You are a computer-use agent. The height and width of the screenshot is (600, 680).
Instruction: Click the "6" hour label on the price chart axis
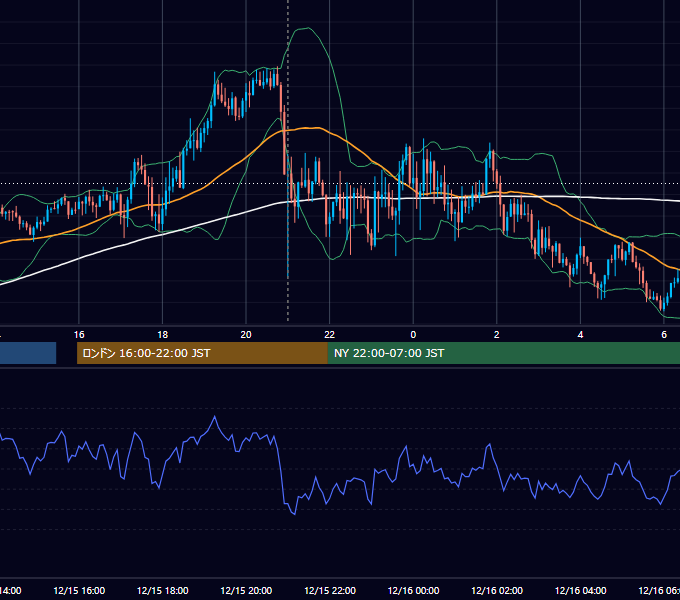click(x=664, y=335)
